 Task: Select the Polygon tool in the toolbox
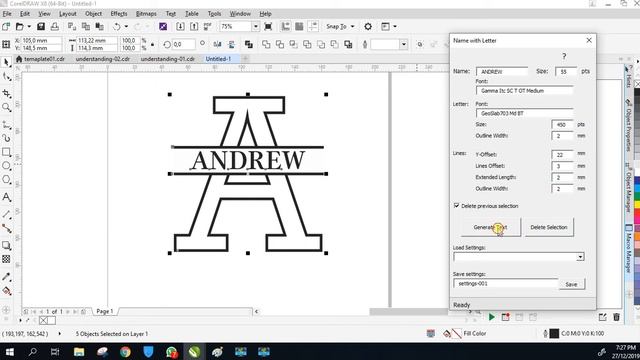pos(6,180)
